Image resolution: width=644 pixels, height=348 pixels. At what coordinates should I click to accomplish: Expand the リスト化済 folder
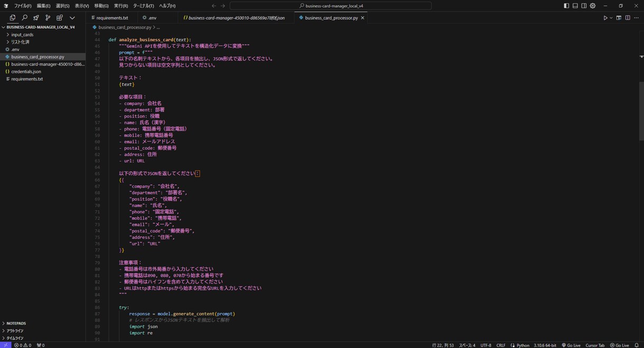43,42
